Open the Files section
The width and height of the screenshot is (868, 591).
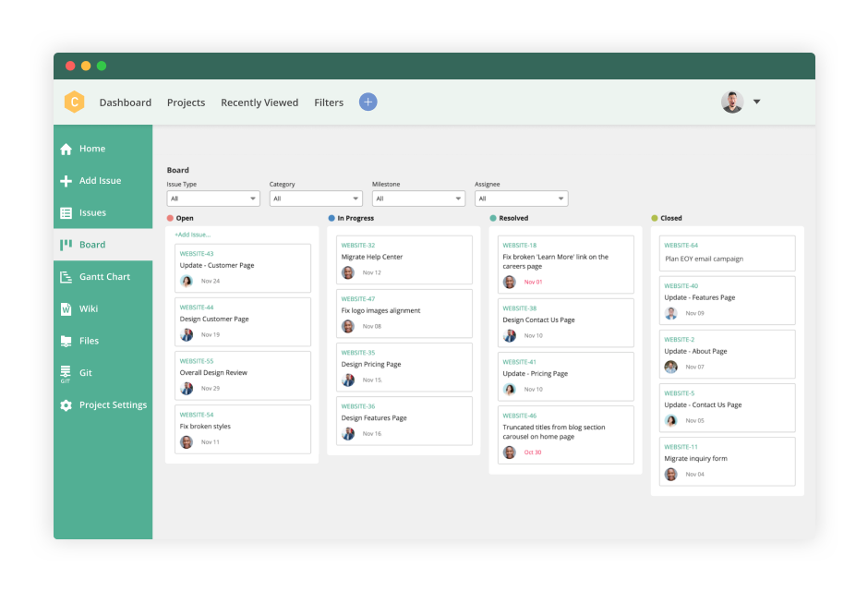90,340
